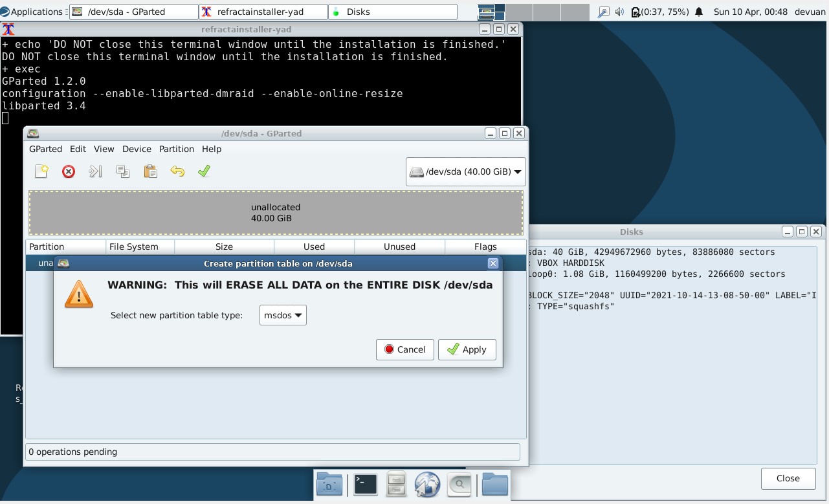
Task: Open the file manager cabinet dock icon
Action: coord(396,485)
